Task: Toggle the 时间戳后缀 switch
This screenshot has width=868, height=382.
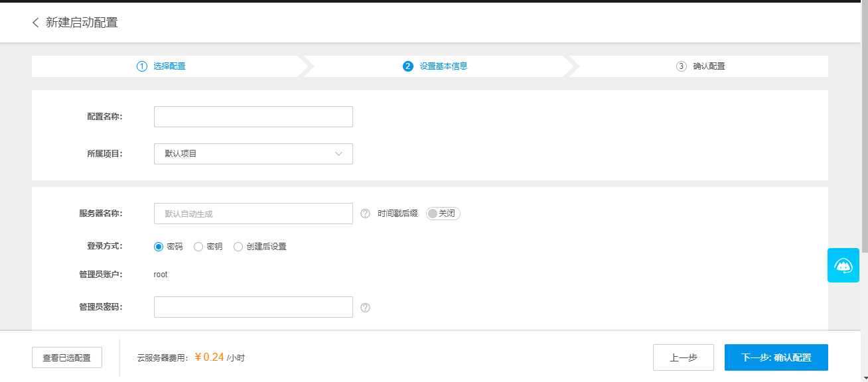Action: (x=443, y=214)
